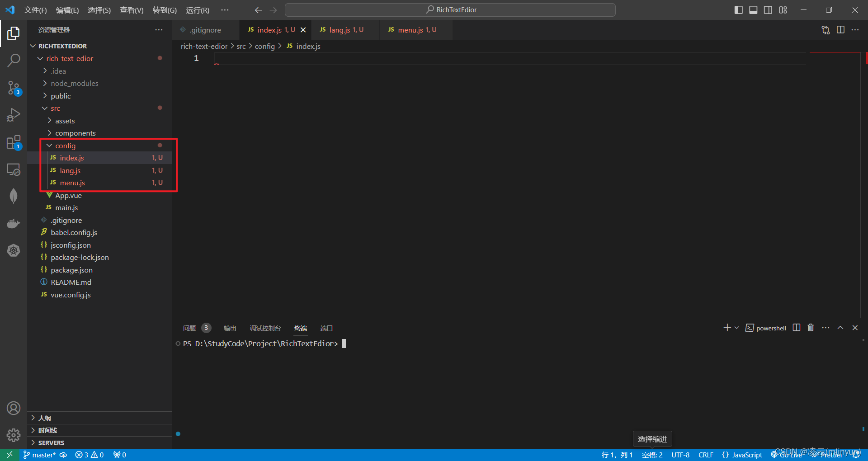Expand the 时间线 timeline section
868x461 pixels.
(99, 430)
